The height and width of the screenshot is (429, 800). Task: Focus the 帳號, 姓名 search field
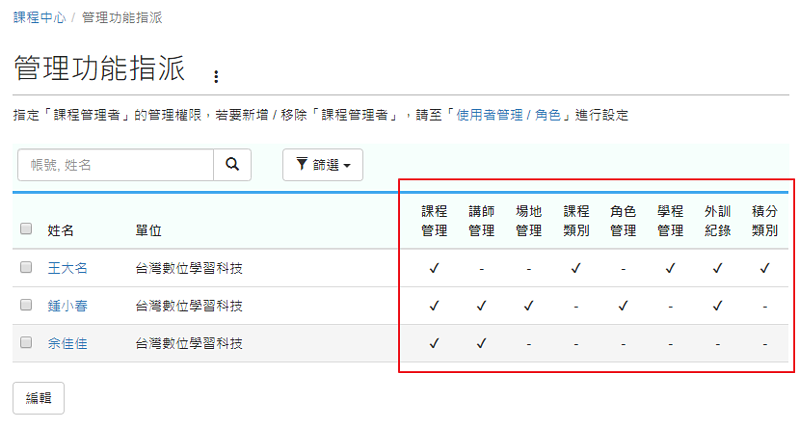click(x=115, y=165)
